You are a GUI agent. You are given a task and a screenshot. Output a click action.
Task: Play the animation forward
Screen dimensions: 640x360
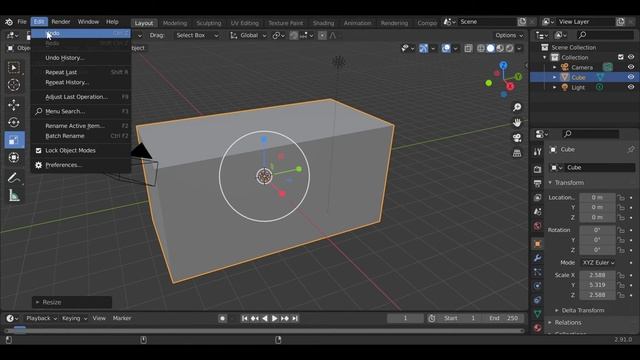tap(274, 318)
